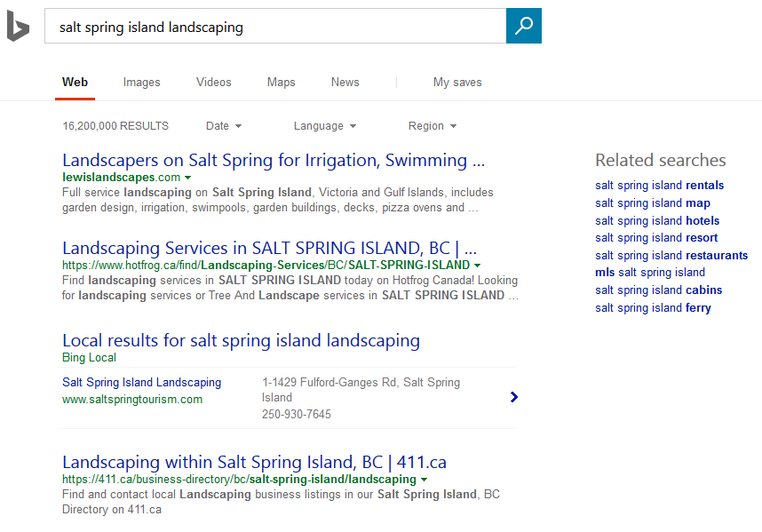Click into the search query input field
Viewport: 762px width, 532px height.
(275, 27)
